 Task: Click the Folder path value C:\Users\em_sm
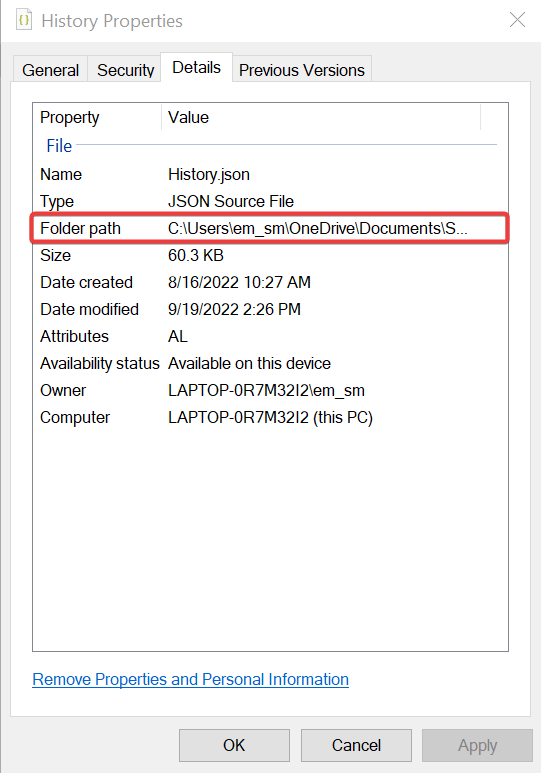pyautogui.click(x=318, y=228)
